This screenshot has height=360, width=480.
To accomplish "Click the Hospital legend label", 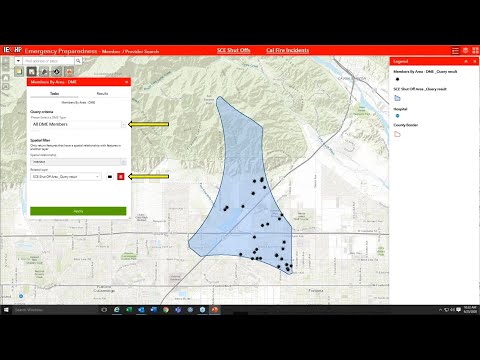I will [x=400, y=109].
